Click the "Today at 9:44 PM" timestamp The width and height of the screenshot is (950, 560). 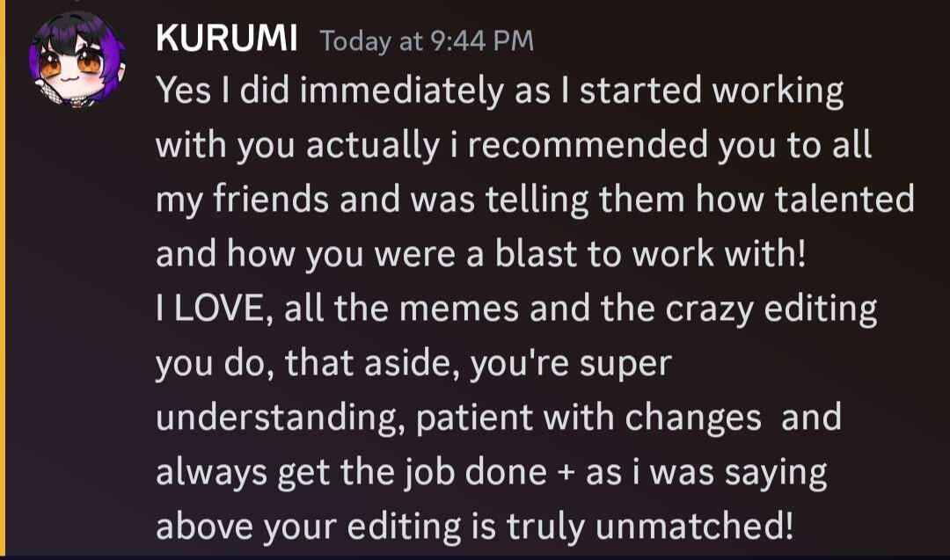tap(427, 41)
